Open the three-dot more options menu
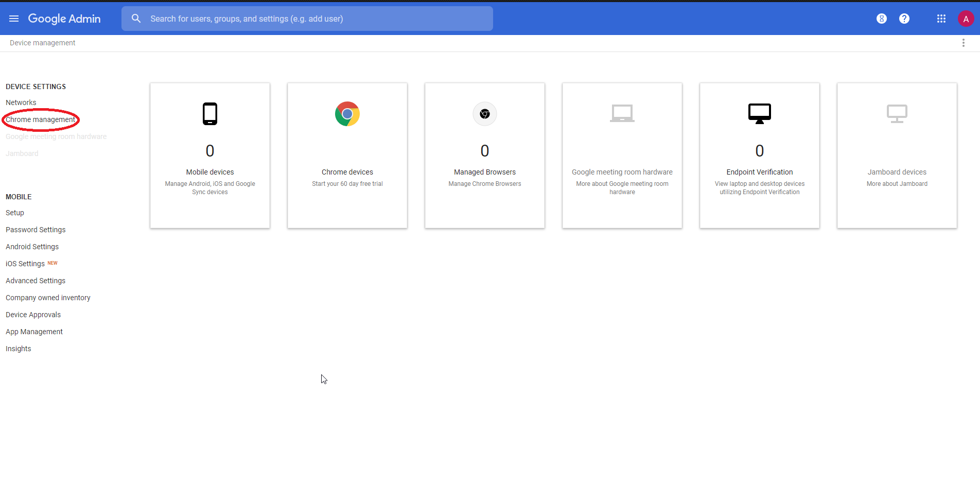The height and width of the screenshot is (483, 980). click(x=964, y=43)
